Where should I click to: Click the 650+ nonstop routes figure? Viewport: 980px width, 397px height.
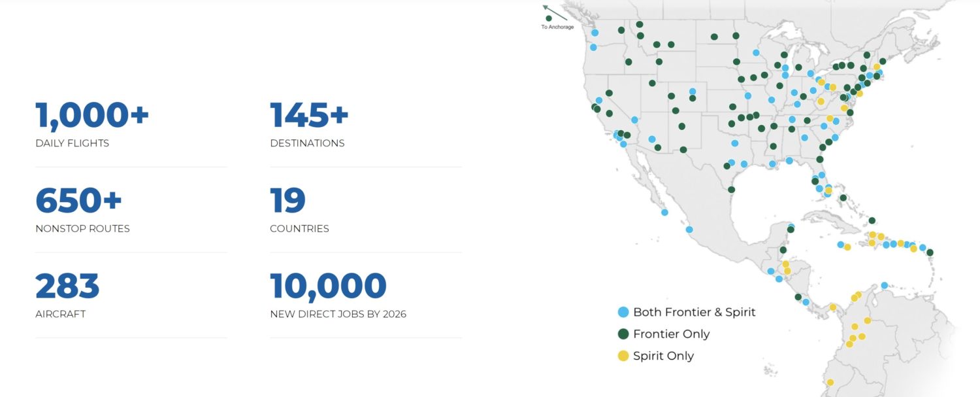tap(78, 200)
